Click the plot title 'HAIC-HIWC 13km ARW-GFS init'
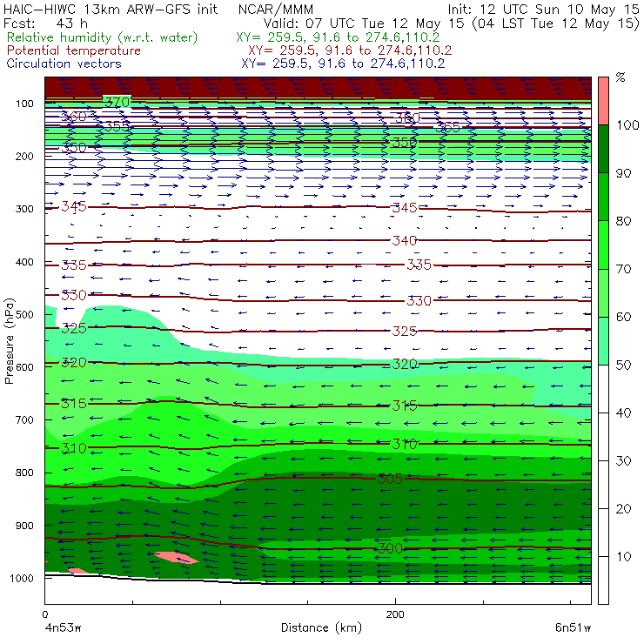644x644 pixels. (x=110, y=9)
